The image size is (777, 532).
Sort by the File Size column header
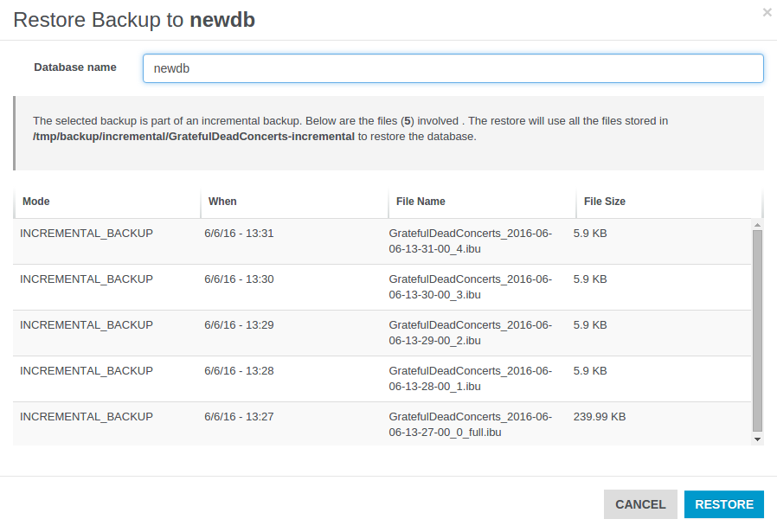pyautogui.click(x=604, y=202)
